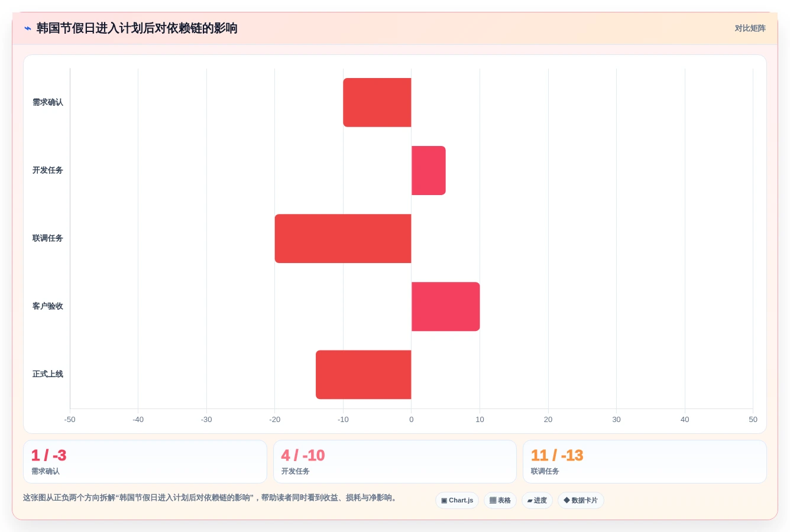Image resolution: width=790 pixels, height=532 pixels.
Task: Click the 50 x-axis tick label
Action: pos(753,420)
